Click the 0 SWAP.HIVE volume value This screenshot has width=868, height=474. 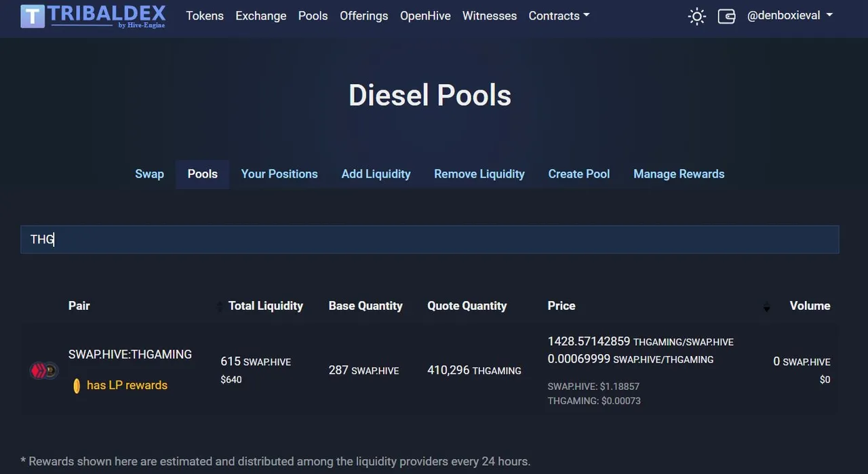(802, 362)
